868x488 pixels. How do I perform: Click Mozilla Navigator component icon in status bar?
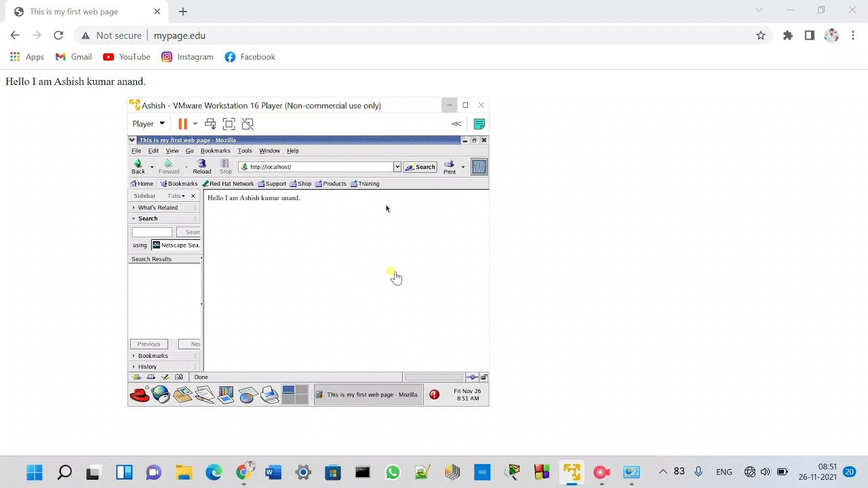[136, 377]
